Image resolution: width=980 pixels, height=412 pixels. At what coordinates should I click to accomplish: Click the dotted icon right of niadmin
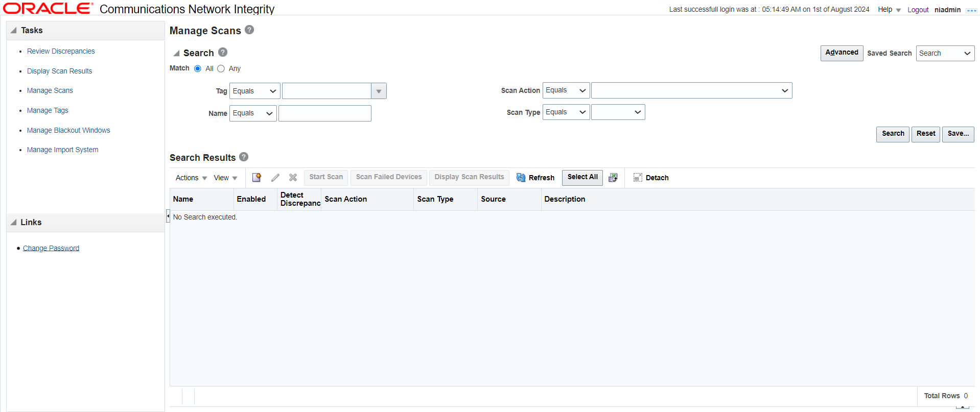click(971, 10)
